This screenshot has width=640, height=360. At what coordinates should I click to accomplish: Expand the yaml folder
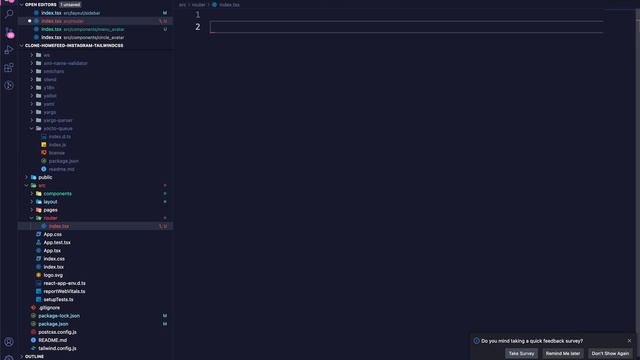point(32,104)
